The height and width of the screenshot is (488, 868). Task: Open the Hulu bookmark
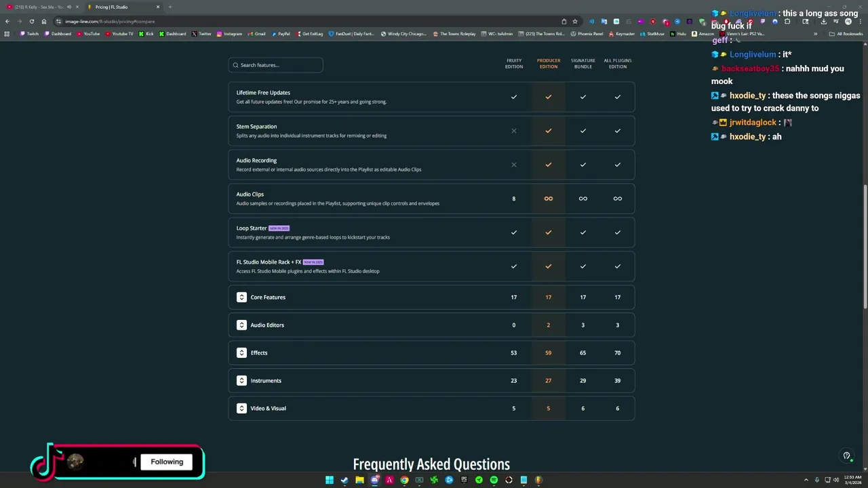click(x=678, y=33)
